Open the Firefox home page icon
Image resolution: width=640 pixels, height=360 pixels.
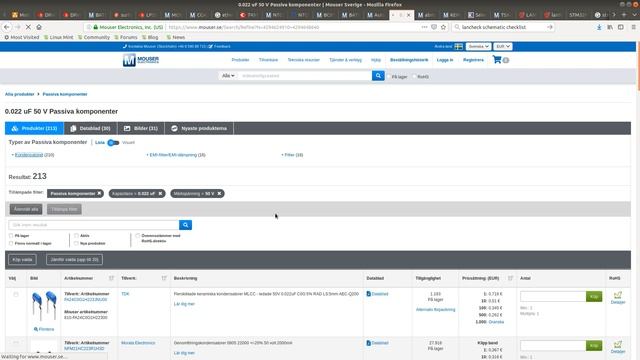pyautogui.click(x=39, y=27)
